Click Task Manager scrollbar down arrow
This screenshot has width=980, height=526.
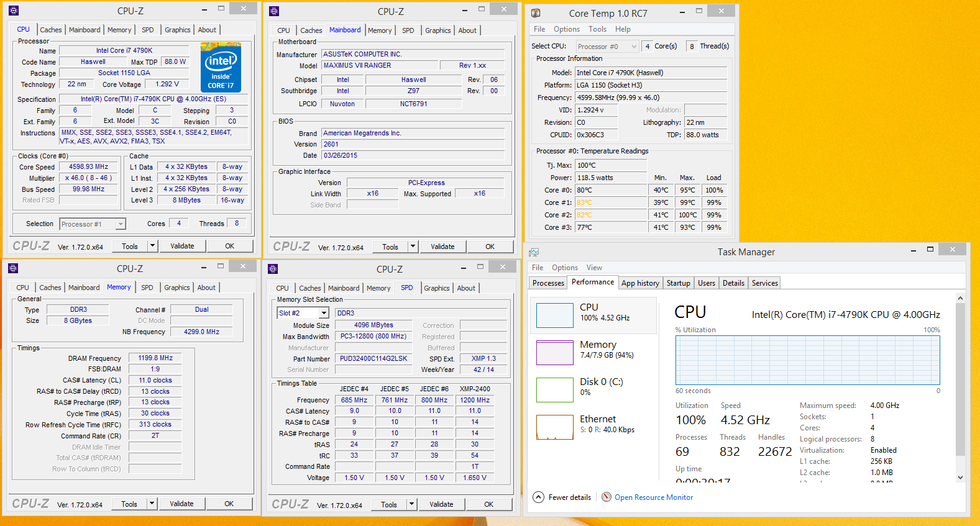click(960, 478)
